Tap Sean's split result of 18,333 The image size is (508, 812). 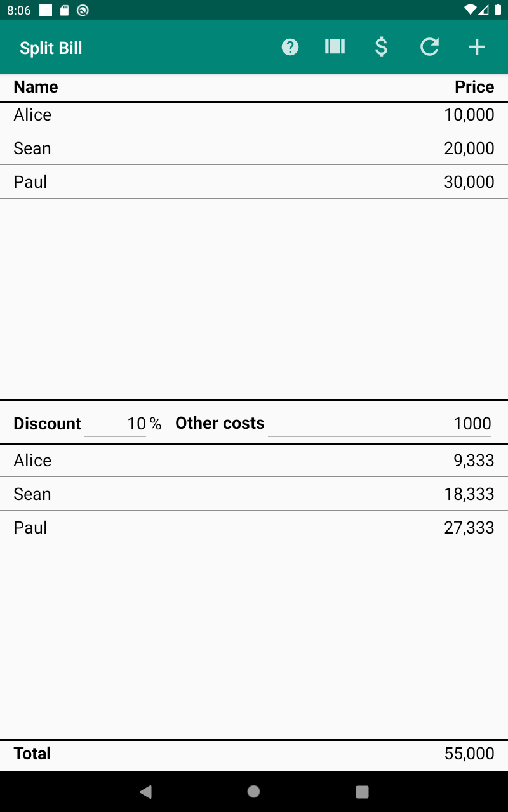(x=254, y=494)
